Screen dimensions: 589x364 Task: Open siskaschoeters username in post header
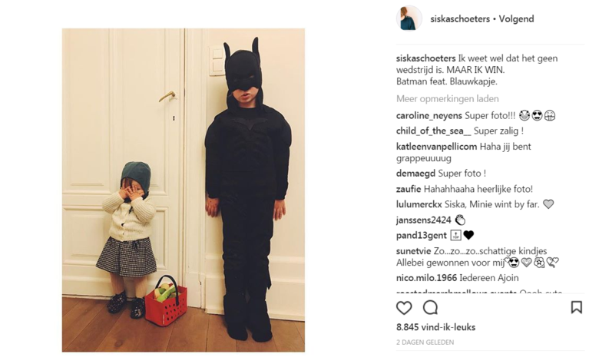click(x=460, y=18)
